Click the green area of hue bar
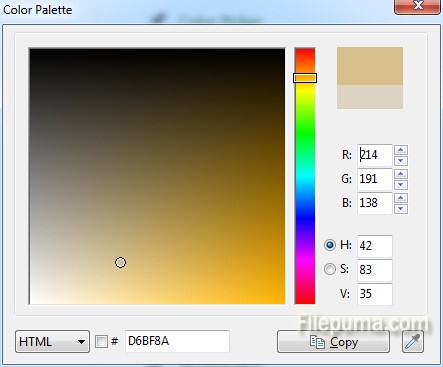This screenshot has height=367, width=443. [x=305, y=133]
